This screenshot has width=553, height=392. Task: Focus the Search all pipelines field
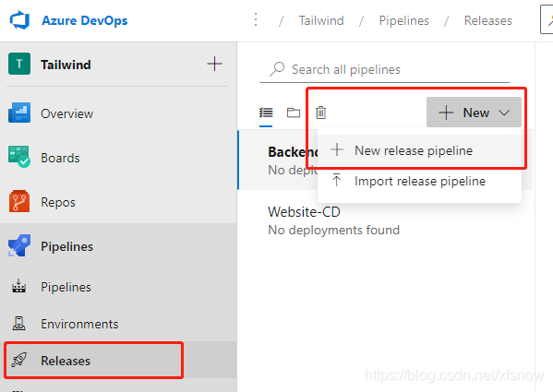tap(385, 69)
